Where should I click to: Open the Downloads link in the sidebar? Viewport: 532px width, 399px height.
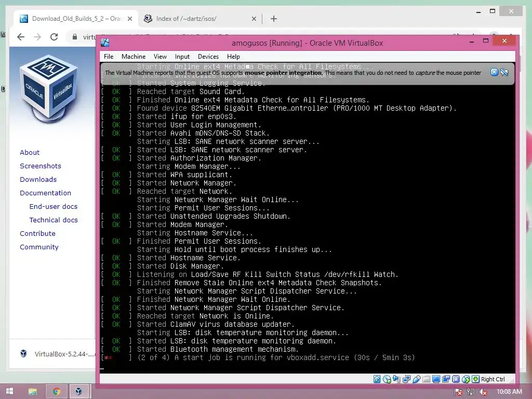click(x=38, y=179)
